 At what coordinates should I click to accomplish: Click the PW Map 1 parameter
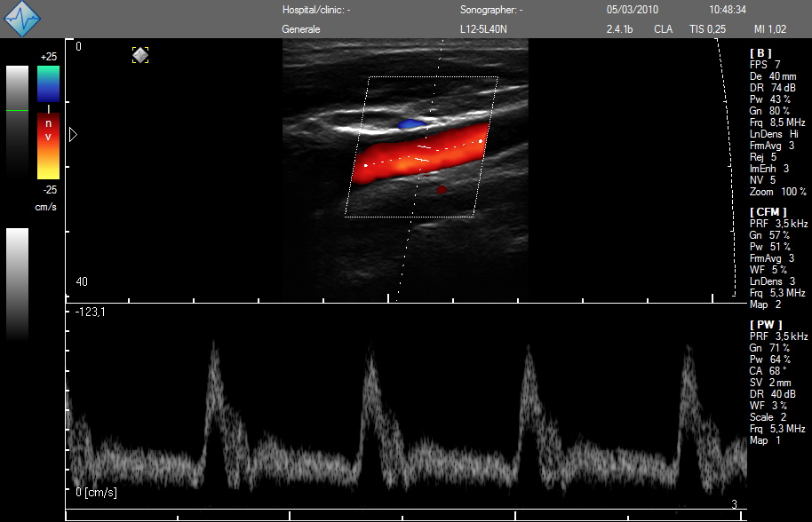tap(765, 440)
